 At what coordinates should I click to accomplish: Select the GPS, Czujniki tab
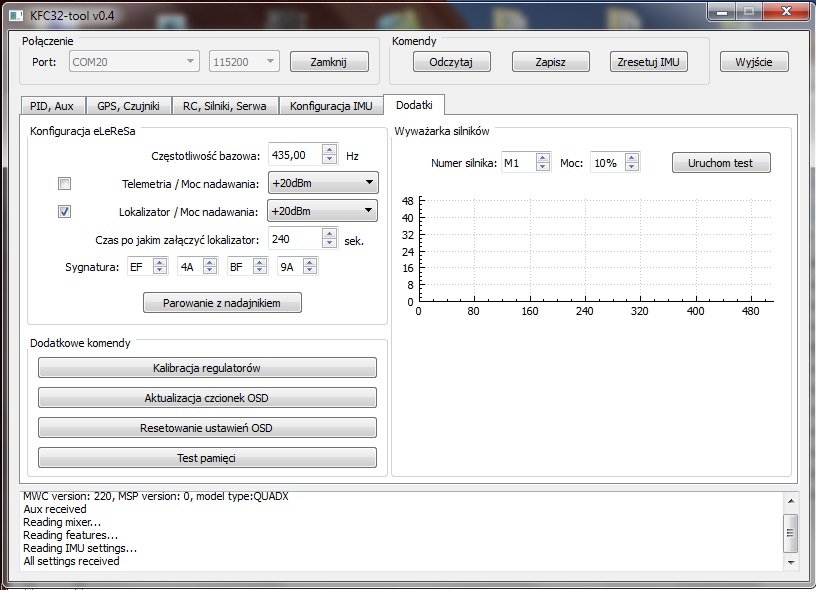click(128, 105)
